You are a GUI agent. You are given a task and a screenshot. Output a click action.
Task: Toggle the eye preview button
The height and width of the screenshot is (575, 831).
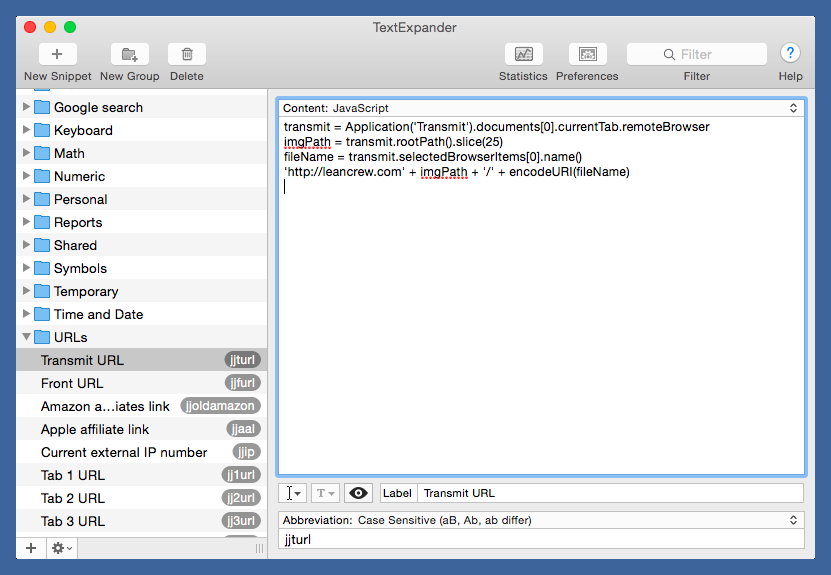tap(358, 493)
